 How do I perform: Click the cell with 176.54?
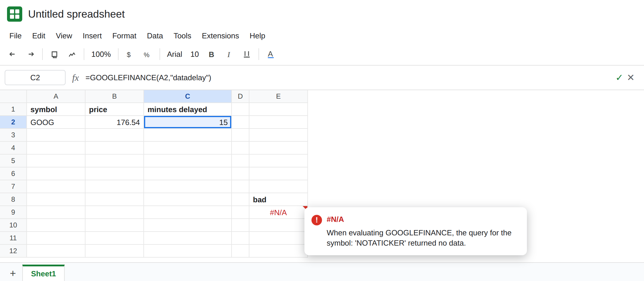(x=114, y=122)
